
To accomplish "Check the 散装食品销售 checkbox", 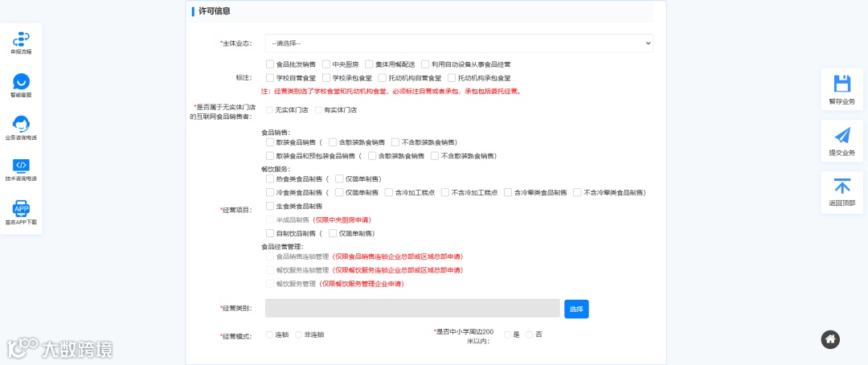I will point(269,142).
